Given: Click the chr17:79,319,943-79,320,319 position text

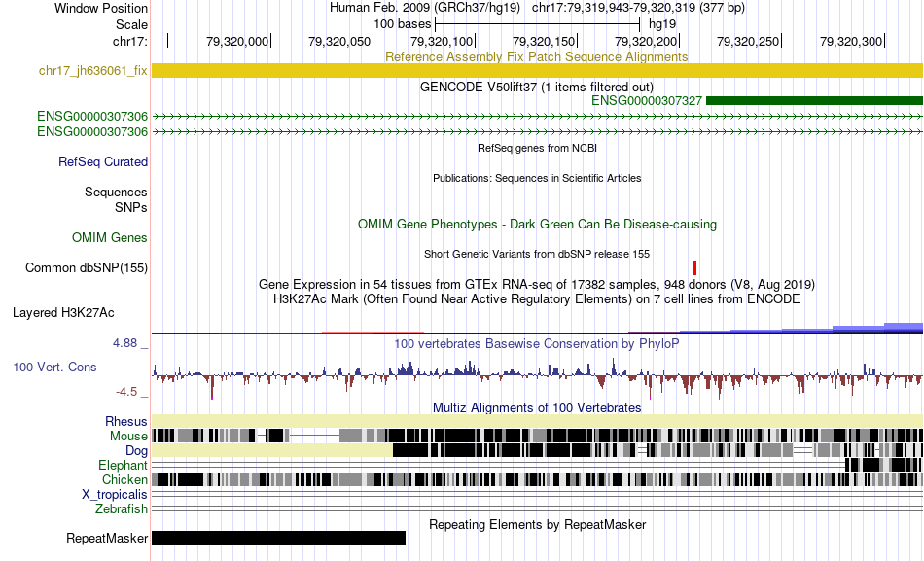Looking at the screenshot, I should click(x=638, y=8).
